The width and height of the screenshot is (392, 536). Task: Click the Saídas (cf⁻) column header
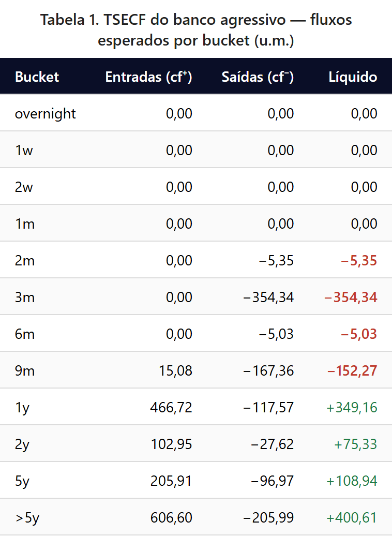click(258, 77)
